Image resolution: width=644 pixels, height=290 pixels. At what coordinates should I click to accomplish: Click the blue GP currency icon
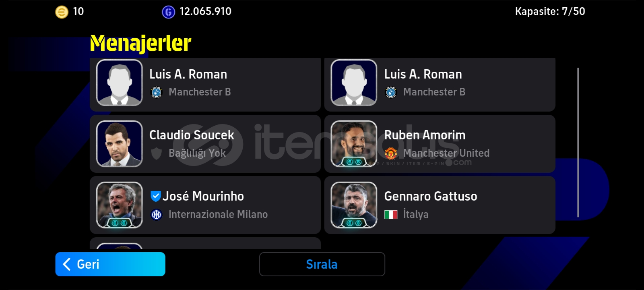point(168,12)
